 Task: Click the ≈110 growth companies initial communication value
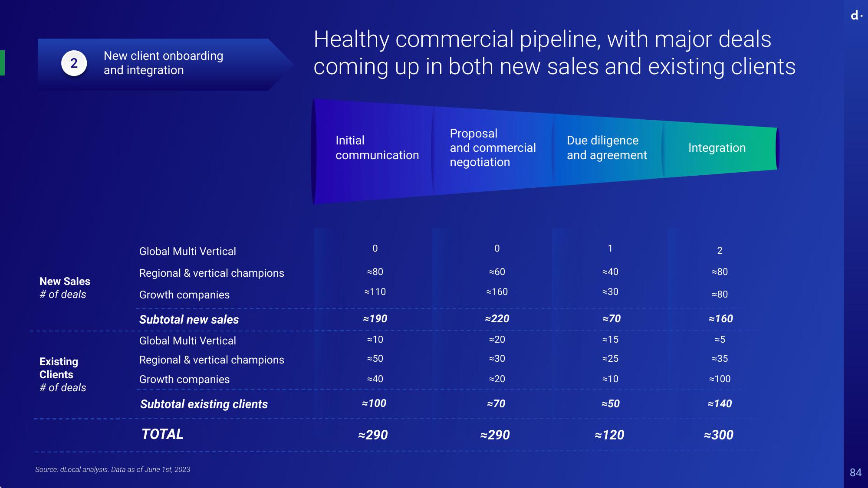(375, 292)
